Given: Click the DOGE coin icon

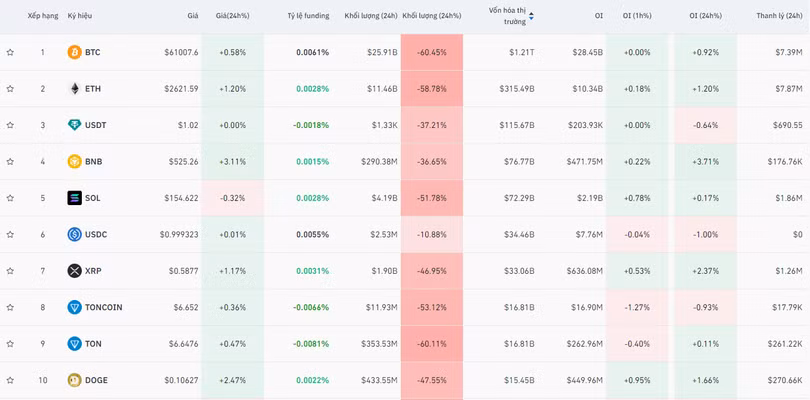Looking at the screenshot, I should point(74,380).
